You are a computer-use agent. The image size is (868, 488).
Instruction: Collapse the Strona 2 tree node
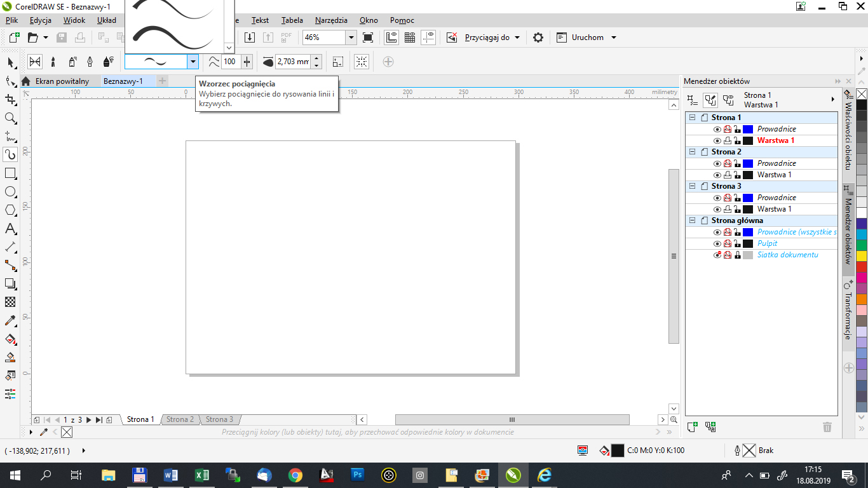pyautogui.click(x=693, y=152)
